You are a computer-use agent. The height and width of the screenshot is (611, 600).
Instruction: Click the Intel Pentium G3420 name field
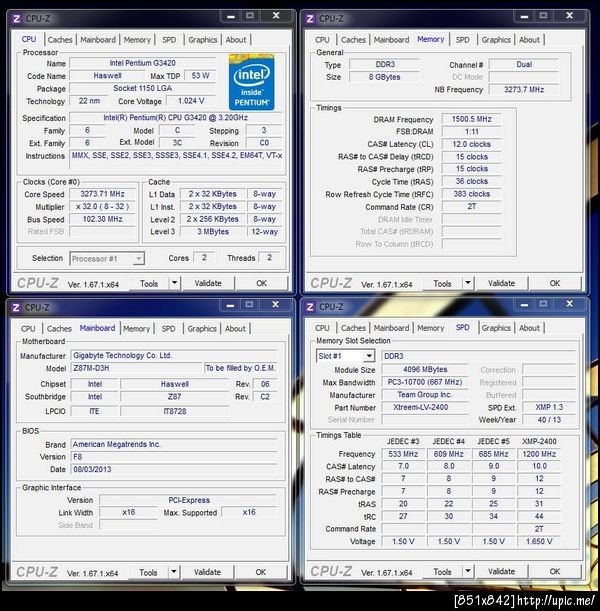pos(142,63)
